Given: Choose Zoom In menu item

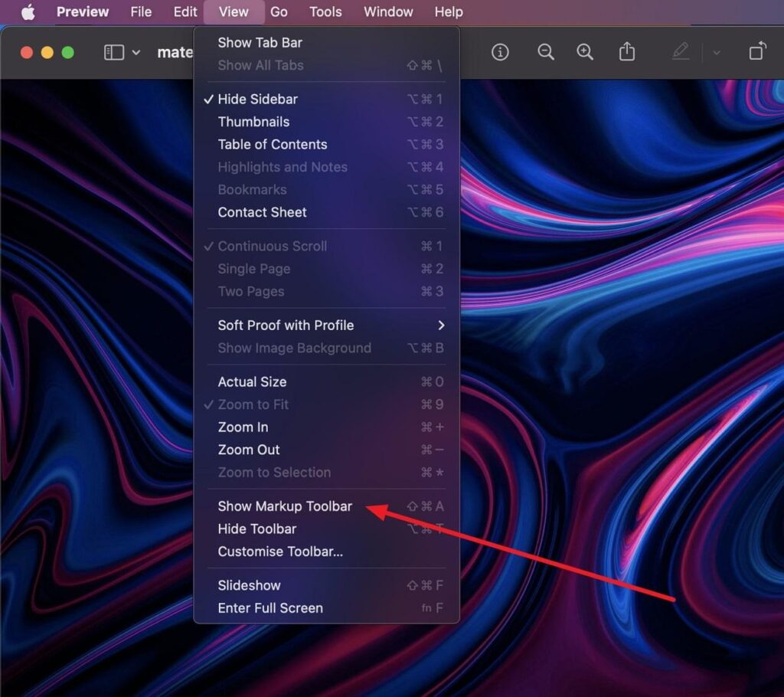Looking at the screenshot, I should (326, 427).
